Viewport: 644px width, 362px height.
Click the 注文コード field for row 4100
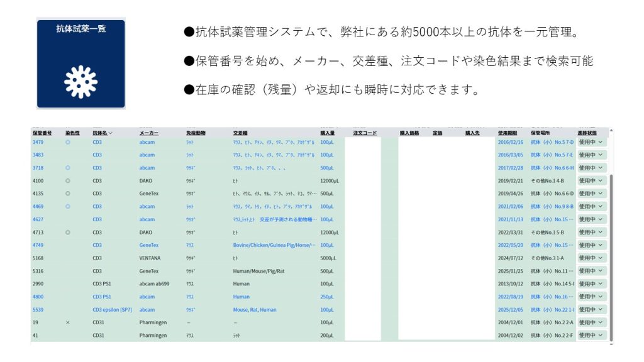[363, 180]
